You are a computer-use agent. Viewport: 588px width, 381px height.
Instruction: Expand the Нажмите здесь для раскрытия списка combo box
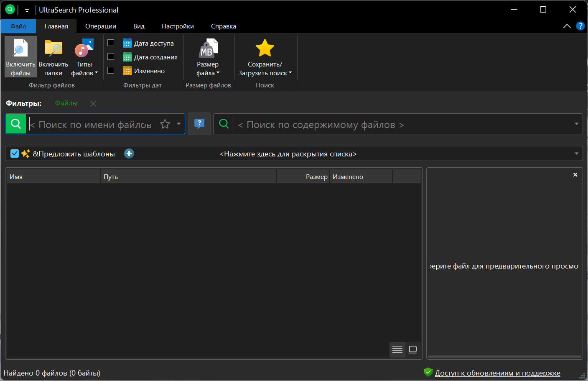(x=294, y=153)
